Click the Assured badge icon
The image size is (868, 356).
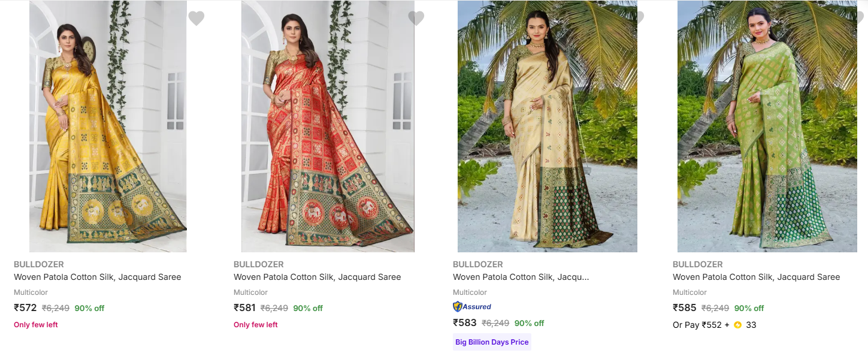(x=472, y=306)
